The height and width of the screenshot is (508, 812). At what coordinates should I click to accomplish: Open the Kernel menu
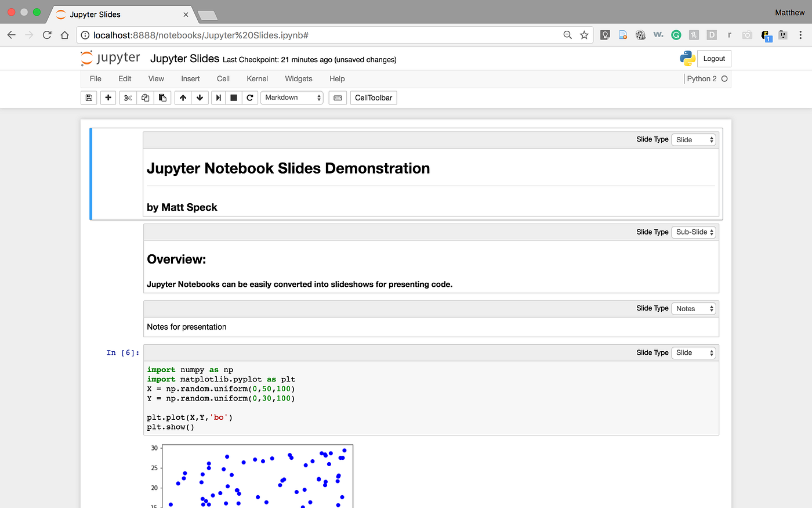pyautogui.click(x=257, y=78)
